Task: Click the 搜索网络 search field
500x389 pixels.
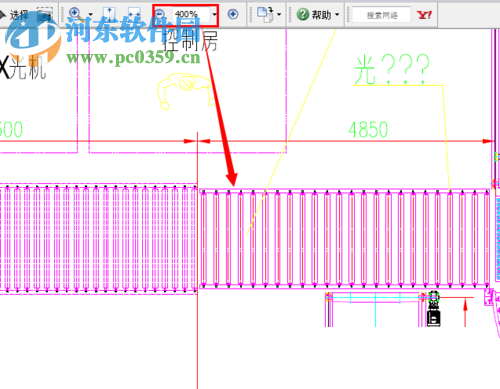Action: [382, 15]
